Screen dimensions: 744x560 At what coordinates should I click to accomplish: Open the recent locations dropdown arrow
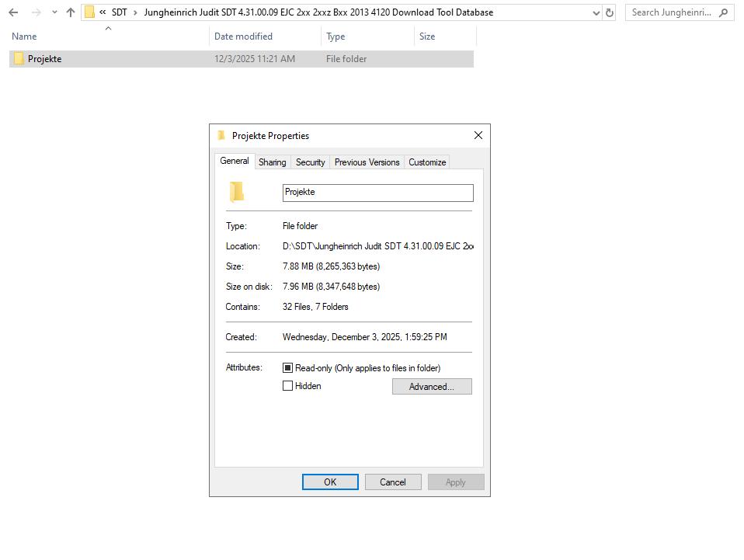click(x=54, y=12)
